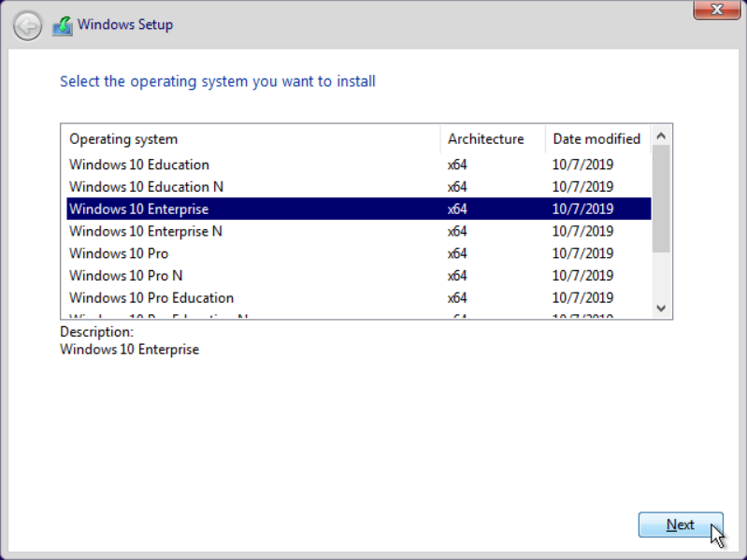Click x64 in Windows 10 Pro row
Image resolution: width=747 pixels, height=560 pixels.
coord(457,253)
